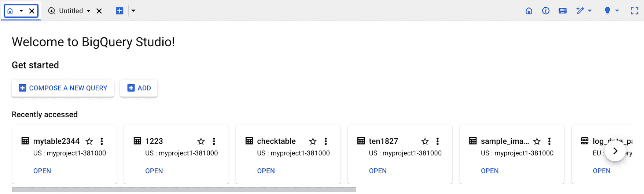Show keyboard shortcuts icon
Viewport: 644px width, 194px height.
coord(563,11)
